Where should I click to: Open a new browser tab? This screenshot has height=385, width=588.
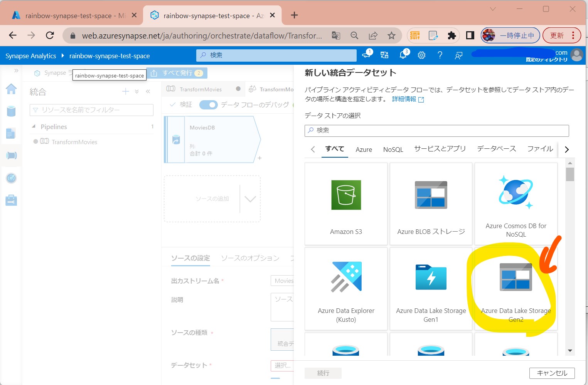click(x=294, y=15)
